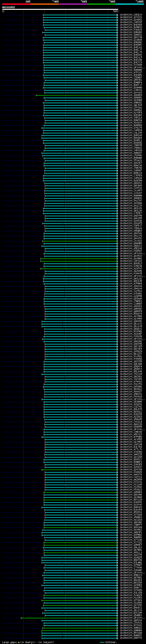Screen dimensions: 146x644
Task: Select the UniRef100_B9RGN3 label
Action: coord(131,32)
